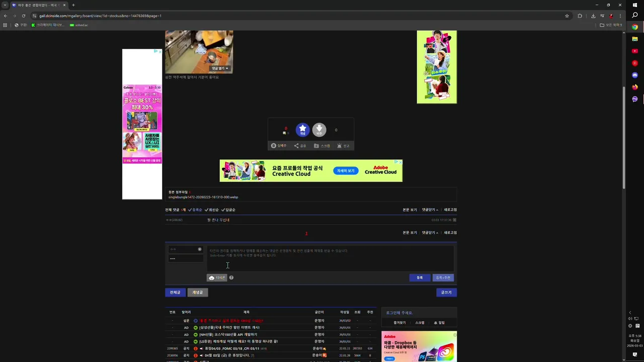This screenshot has height=362, width=644.
Task: Open the File Explorer icon in the taskbar
Action: pyautogui.click(x=635, y=39)
